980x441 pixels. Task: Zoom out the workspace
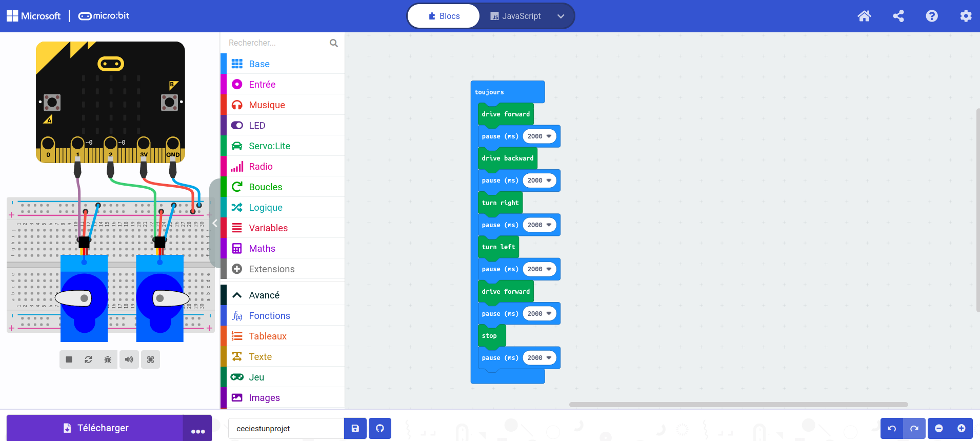coord(939,428)
